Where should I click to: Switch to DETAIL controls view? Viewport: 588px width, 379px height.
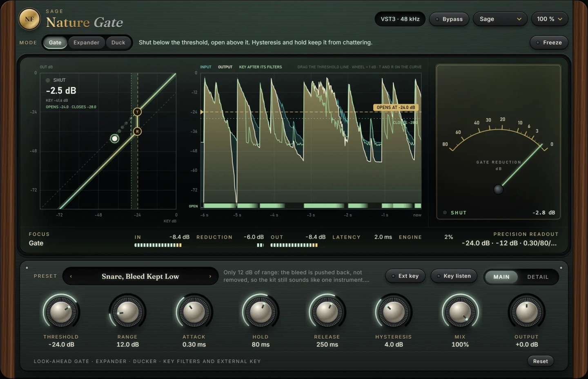click(x=538, y=277)
